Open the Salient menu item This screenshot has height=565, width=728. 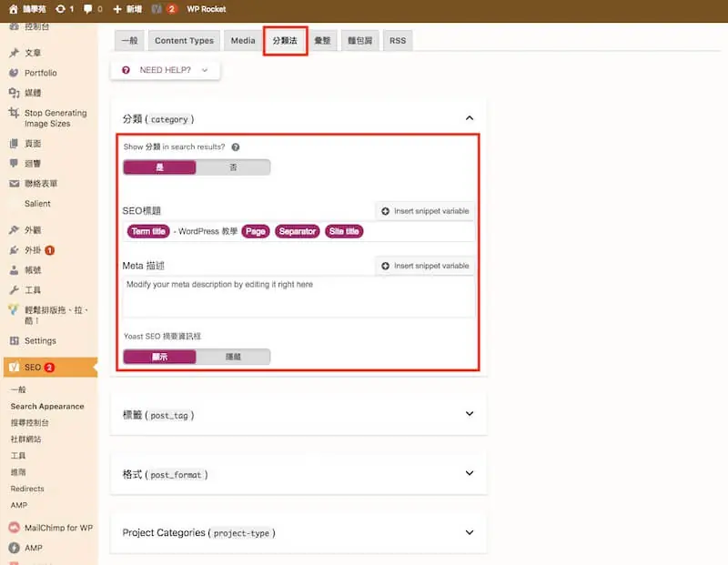coord(37,203)
